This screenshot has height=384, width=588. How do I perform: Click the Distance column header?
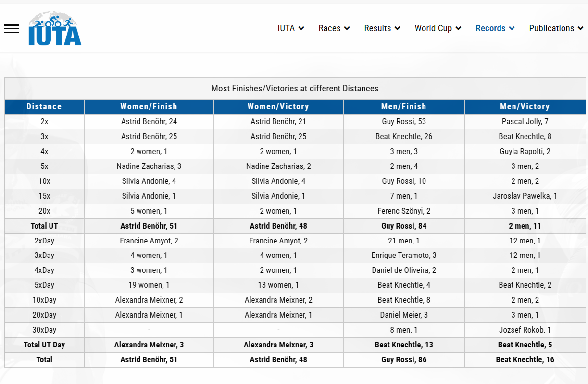(x=44, y=107)
